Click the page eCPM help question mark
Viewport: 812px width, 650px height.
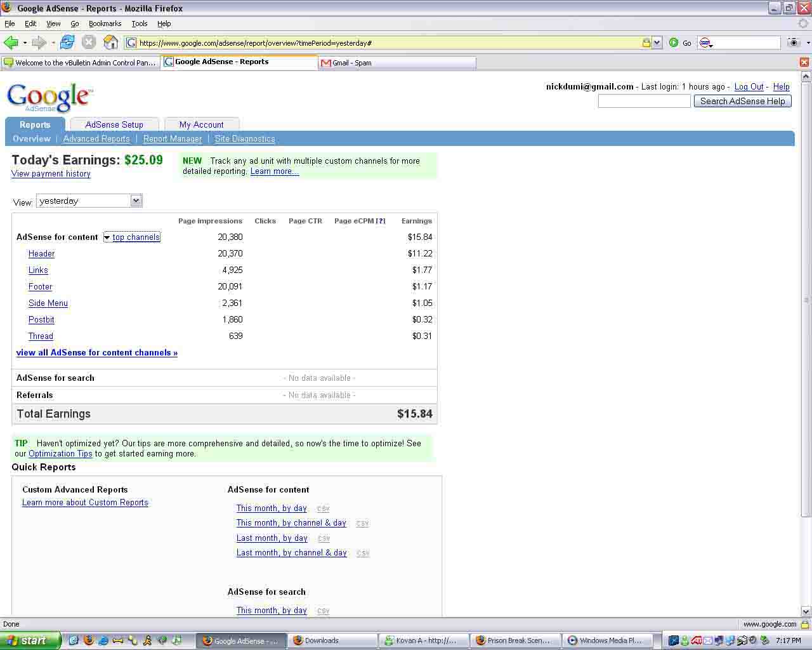coord(381,221)
